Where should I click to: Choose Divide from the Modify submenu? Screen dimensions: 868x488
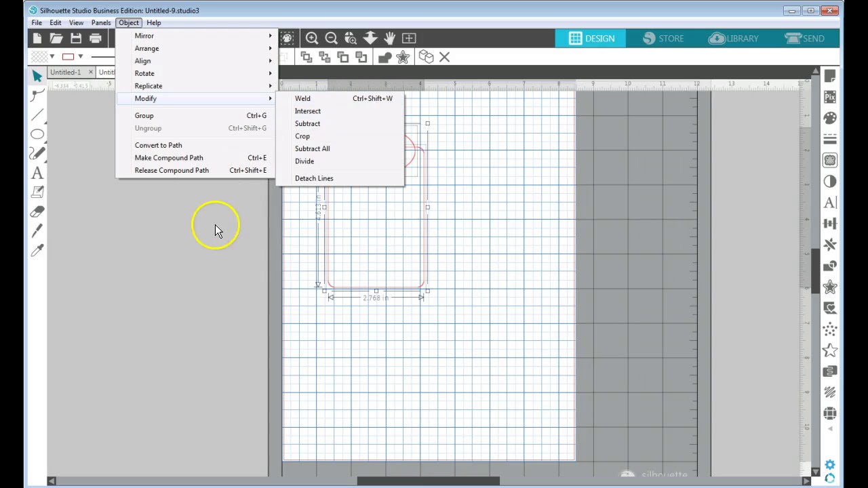click(340, 161)
